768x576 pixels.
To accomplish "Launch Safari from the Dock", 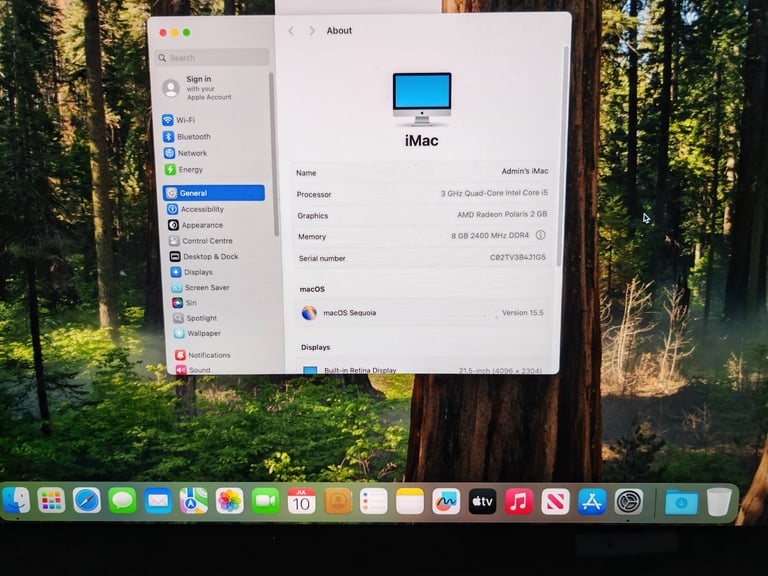I will tap(87, 501).
